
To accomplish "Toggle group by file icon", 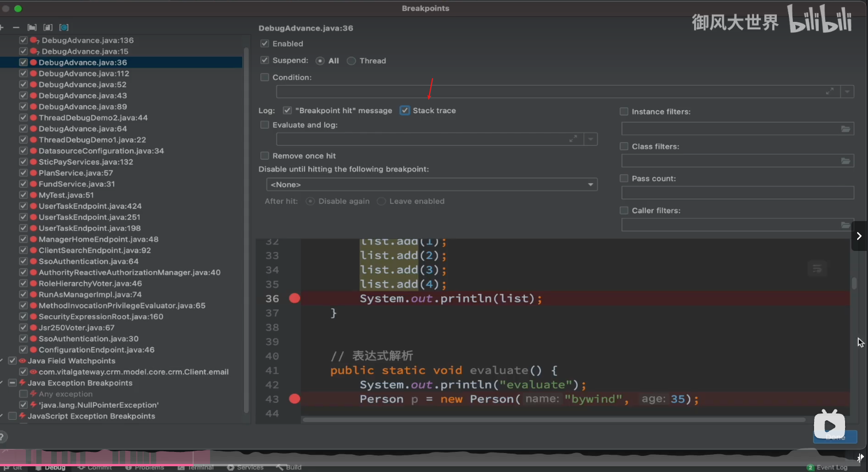I will 48,28.
